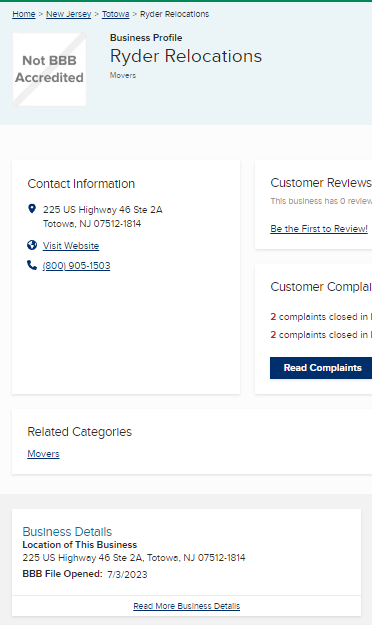Screen dimensions: 372x625
Task: Click Related Categories heading
Action: (79, 432)
